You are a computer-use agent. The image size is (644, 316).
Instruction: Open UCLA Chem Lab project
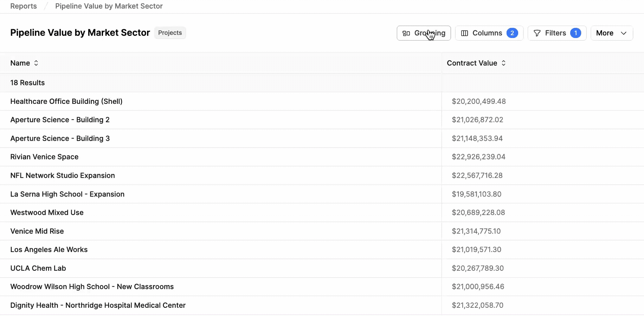coord(38,268)
